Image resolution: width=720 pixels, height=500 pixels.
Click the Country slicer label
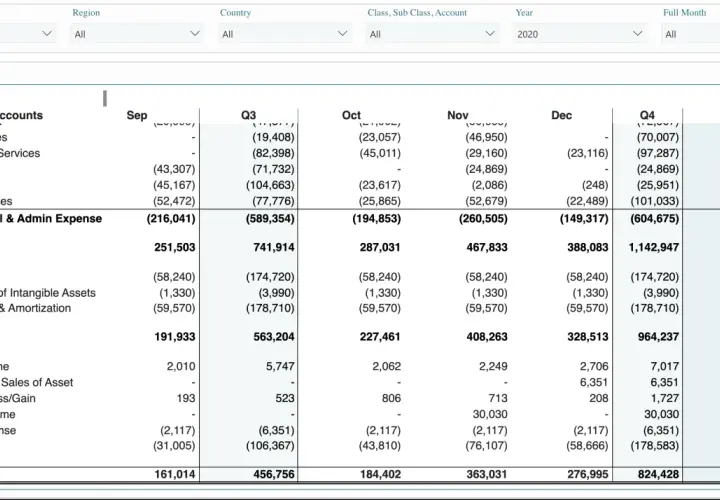[x=235, y=12]
